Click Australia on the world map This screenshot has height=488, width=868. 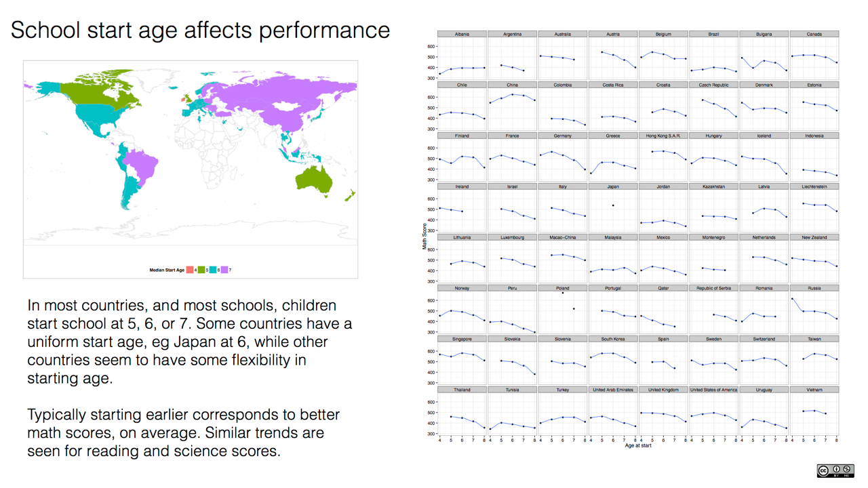click(x=313, y=179)
